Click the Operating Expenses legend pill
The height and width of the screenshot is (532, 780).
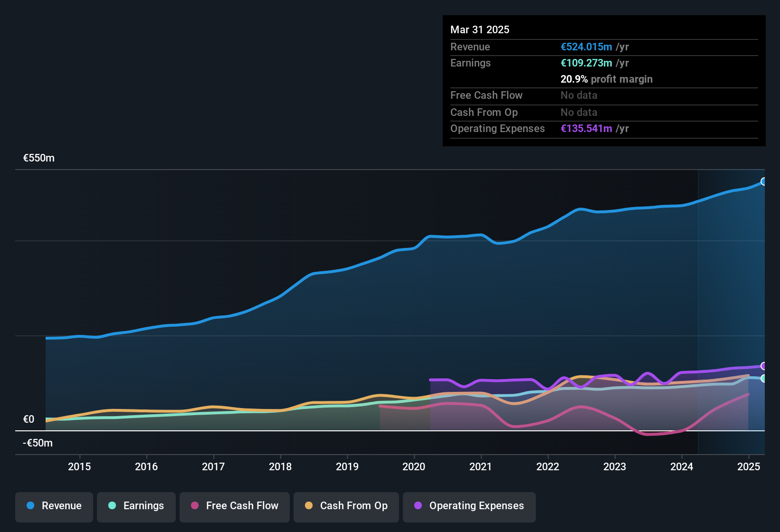(x=469, y=506)
